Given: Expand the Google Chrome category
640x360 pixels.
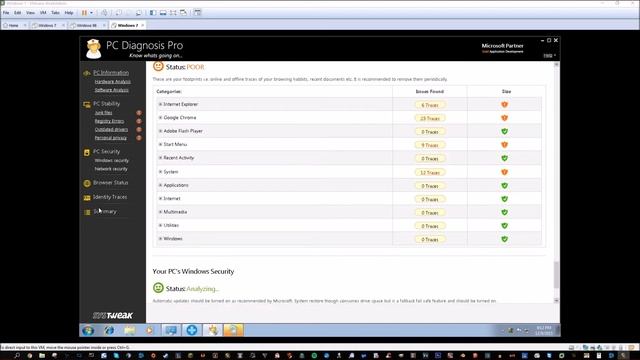Looking at the screenshot, I should [x=160, y=118].
